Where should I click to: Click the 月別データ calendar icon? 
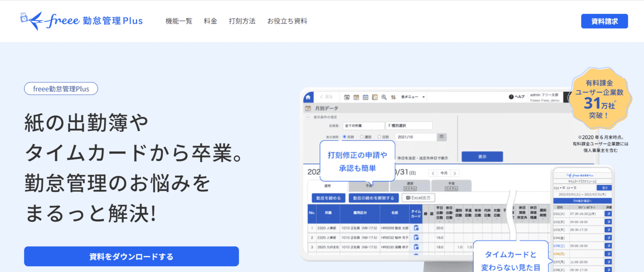click(x=308, y=109)
